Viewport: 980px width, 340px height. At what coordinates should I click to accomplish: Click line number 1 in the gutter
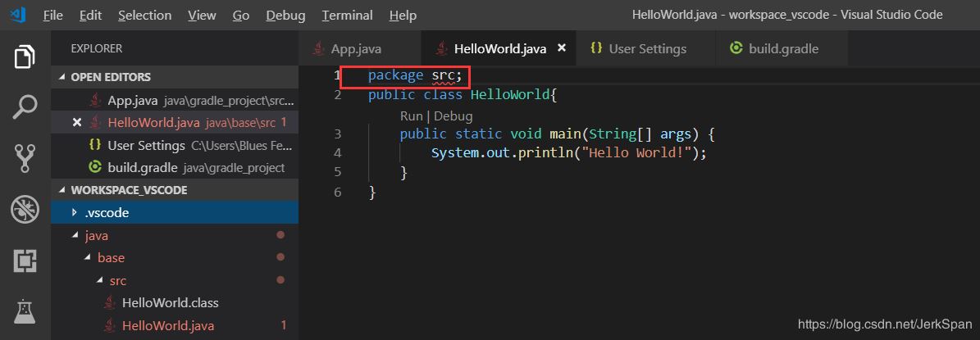[338, 76]
